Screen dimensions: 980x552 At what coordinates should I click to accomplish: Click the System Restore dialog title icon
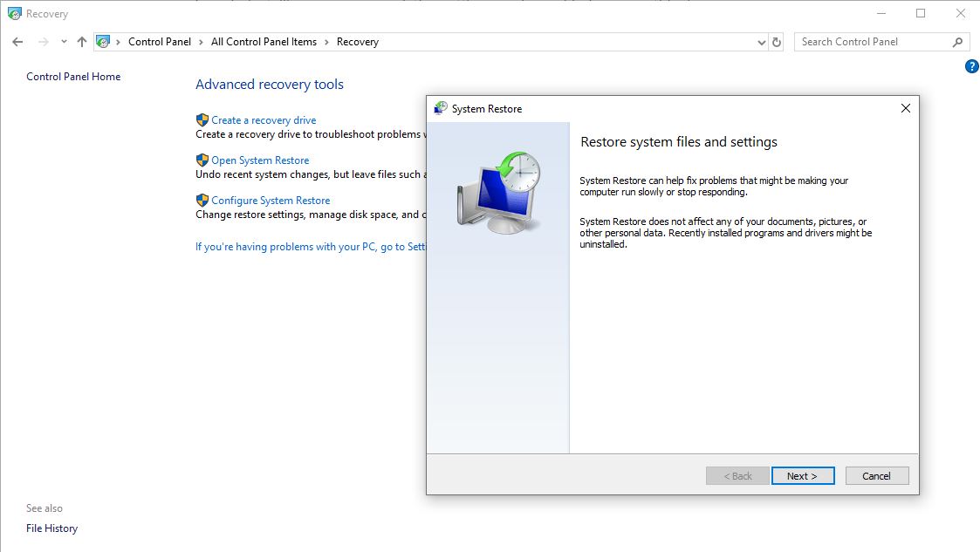coord(441,108)
